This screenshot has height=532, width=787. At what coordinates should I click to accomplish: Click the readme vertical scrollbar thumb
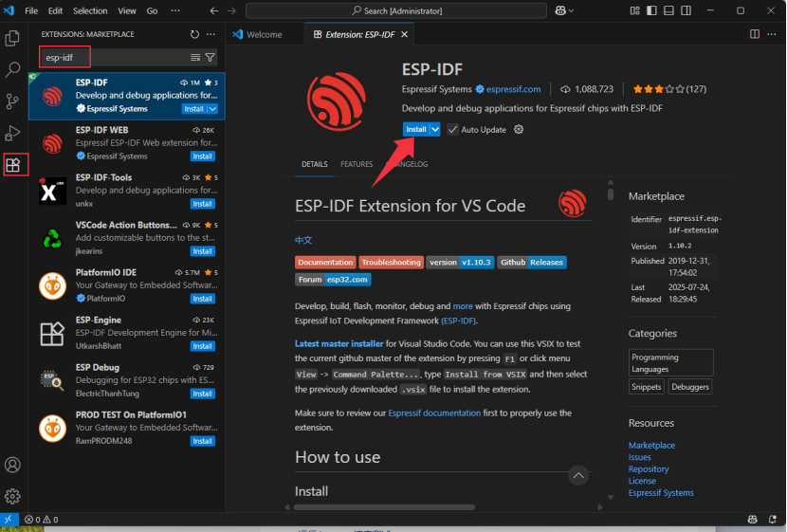point(611,193)
